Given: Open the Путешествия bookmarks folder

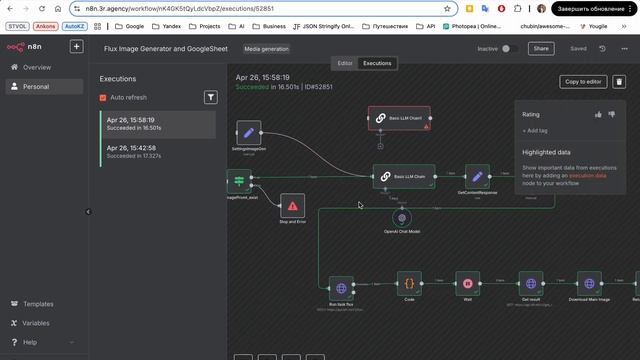Looking at the screenshot, I should tap(385, 26).
